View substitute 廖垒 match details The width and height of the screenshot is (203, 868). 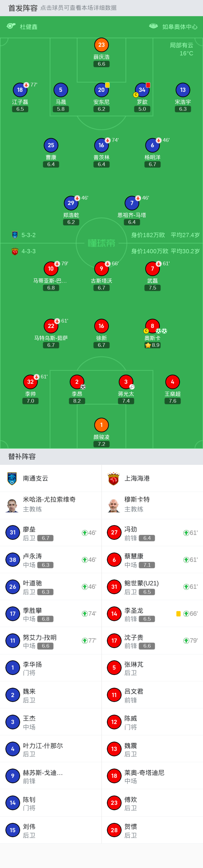[x=50, y=533]
